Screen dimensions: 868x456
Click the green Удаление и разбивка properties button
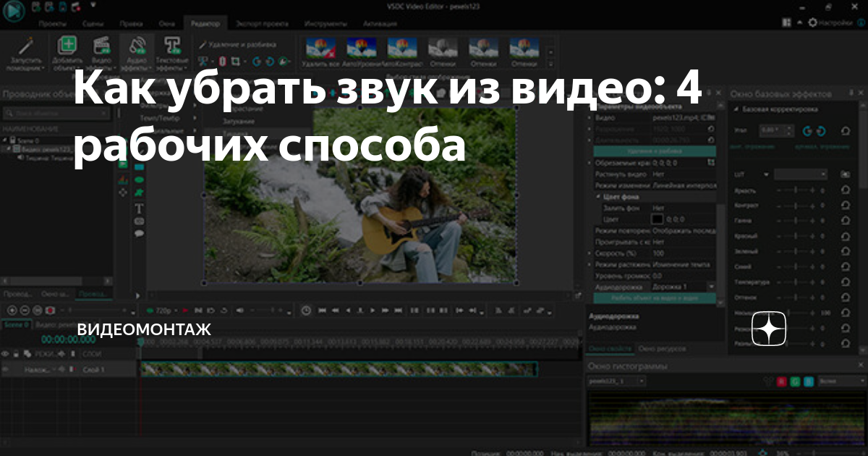pyautogui.click(x=655, y=151)
